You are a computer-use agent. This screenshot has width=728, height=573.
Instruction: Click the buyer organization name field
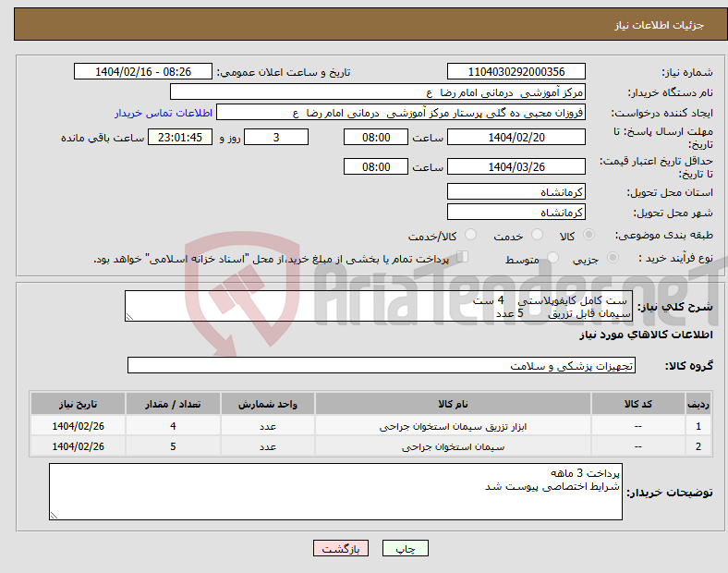point(378,91)
